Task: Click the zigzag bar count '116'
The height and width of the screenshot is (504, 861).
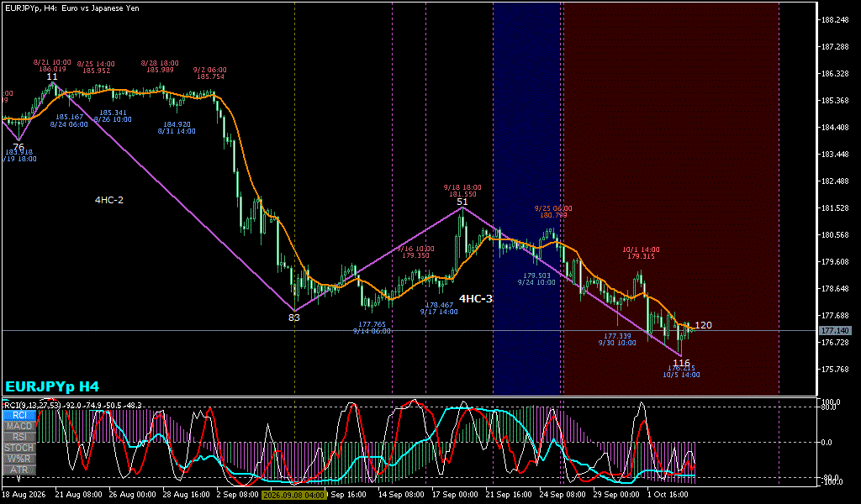Action: coord(681,363)
